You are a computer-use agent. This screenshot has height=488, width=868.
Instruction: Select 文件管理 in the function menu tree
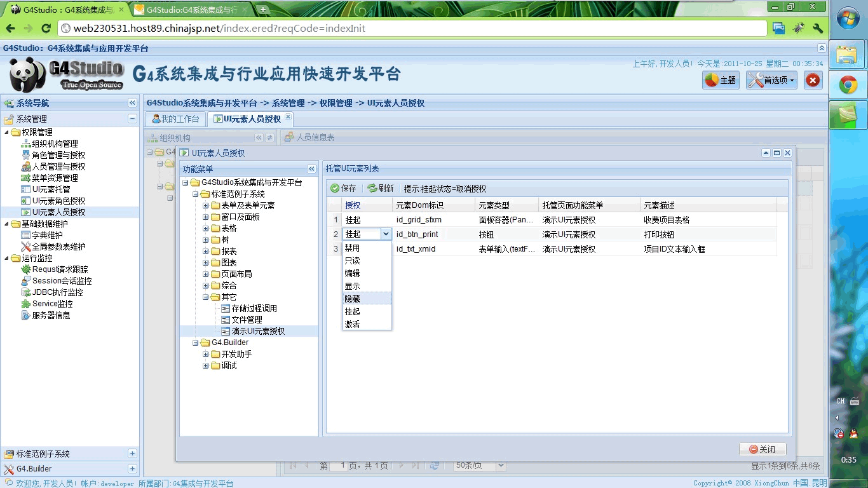tap(247, 320)
